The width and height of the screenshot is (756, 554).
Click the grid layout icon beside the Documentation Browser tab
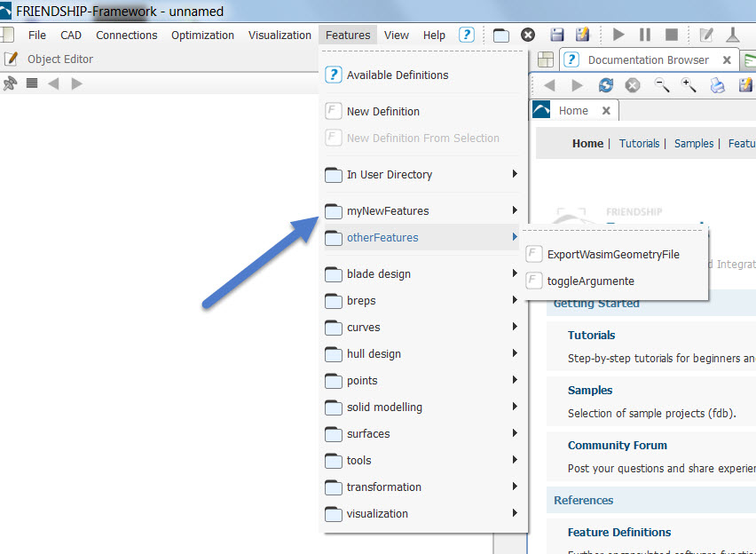click(x=546, y=59)
